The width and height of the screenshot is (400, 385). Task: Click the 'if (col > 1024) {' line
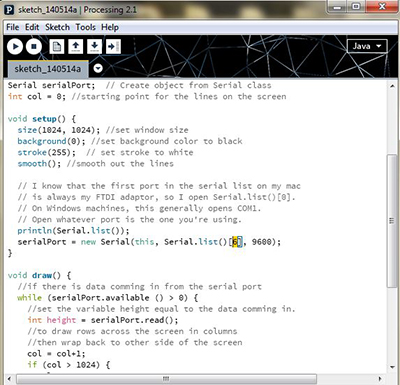(x=69, y=365)
